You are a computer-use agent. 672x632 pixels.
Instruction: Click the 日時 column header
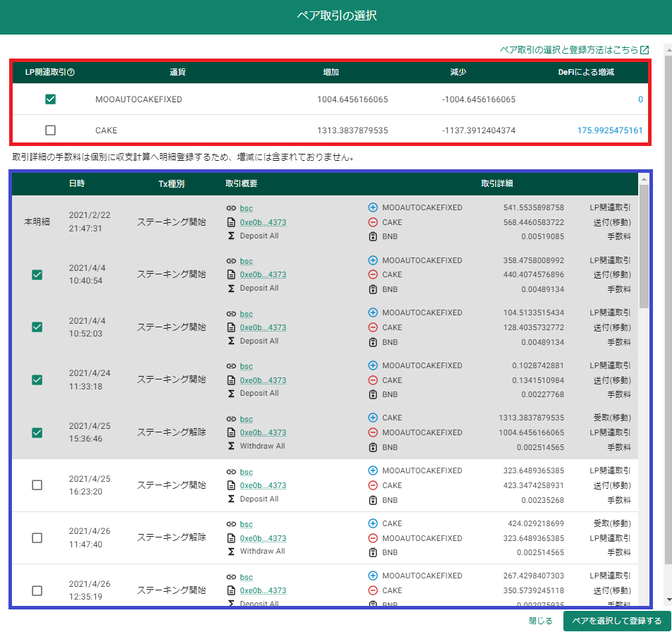coord(77,183)
